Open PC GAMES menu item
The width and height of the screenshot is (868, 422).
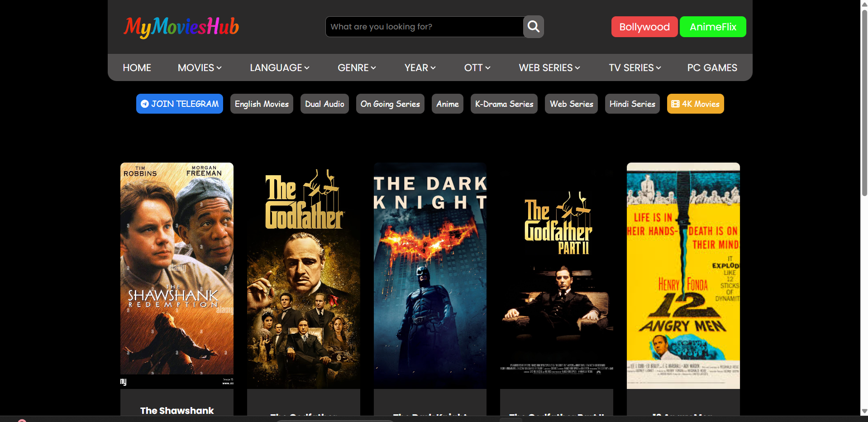tap(712, 67)
